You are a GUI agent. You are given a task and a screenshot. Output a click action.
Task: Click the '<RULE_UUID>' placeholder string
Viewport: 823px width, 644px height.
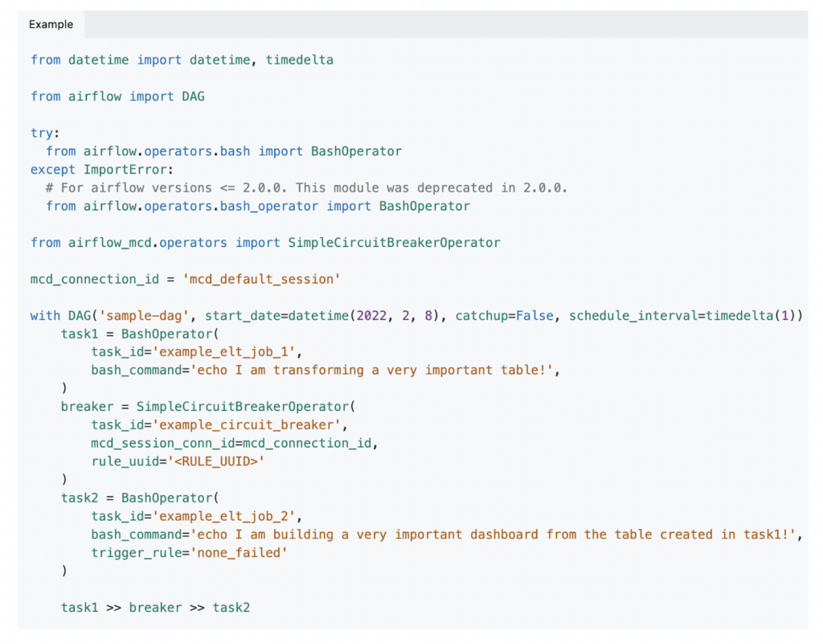coord(215,461)
